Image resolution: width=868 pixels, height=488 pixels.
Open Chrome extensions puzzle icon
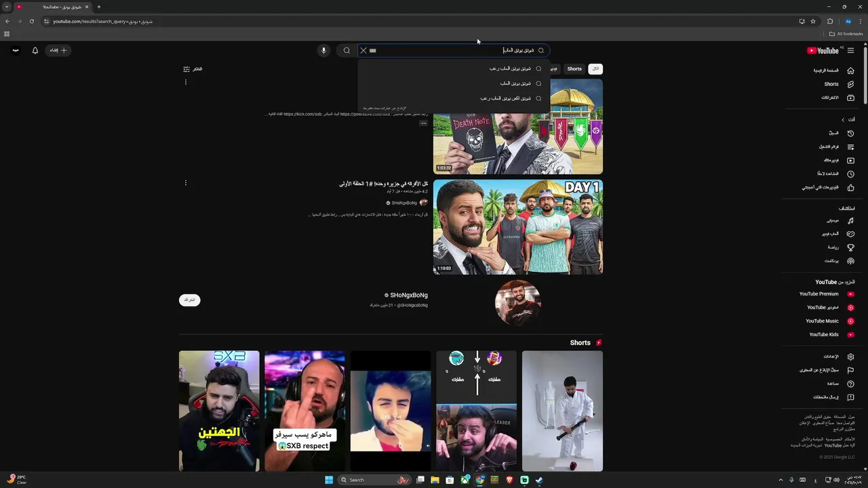click(x=830, y=21)
